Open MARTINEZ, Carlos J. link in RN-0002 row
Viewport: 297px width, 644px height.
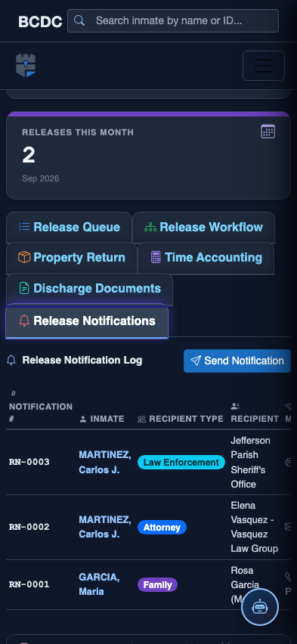(x=105, y=527)
